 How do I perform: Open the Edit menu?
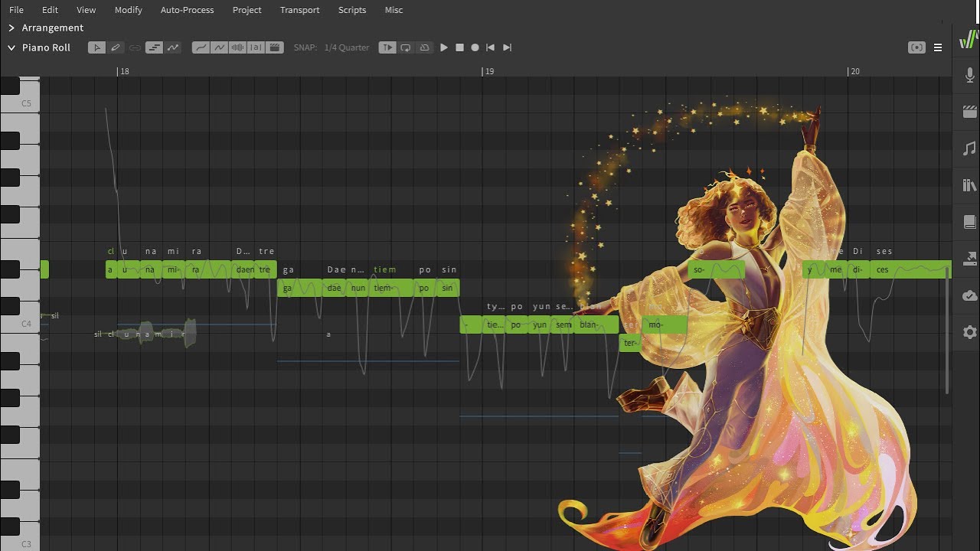pyautogui.click(x=50, y=10)
